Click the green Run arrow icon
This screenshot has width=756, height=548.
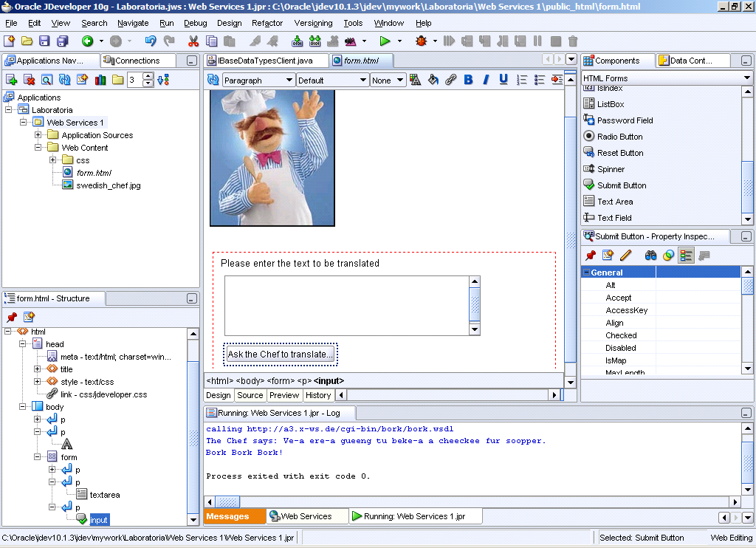pos(385,41)
